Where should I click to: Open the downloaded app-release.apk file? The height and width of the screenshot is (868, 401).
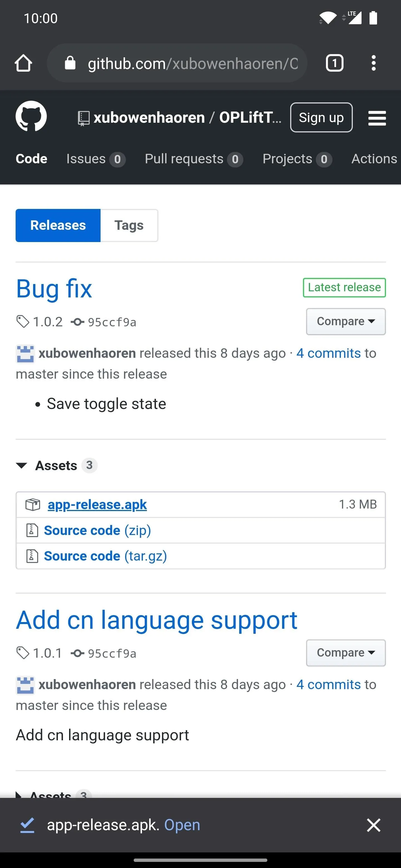[x=182, y=825]
